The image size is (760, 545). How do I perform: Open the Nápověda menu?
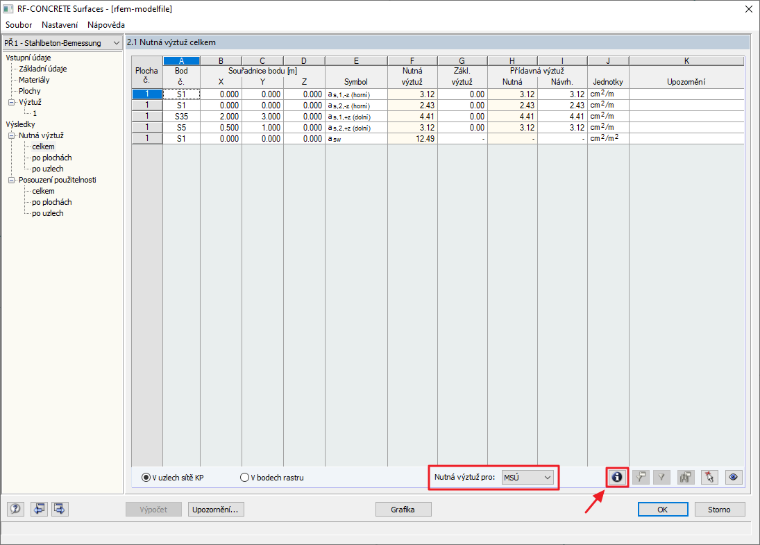(x=106, y=25)
